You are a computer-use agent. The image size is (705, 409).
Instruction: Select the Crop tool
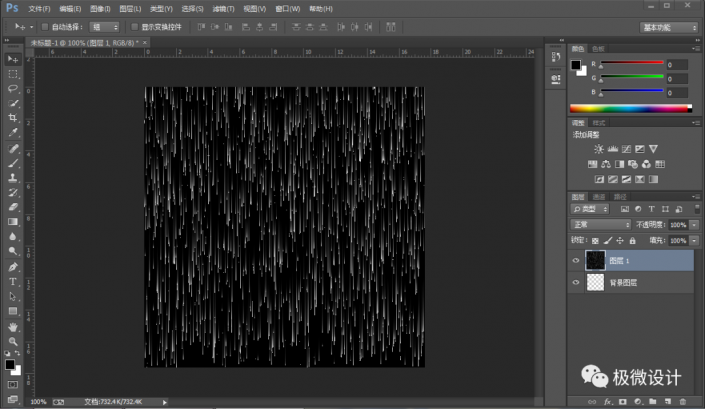point(13,118)
